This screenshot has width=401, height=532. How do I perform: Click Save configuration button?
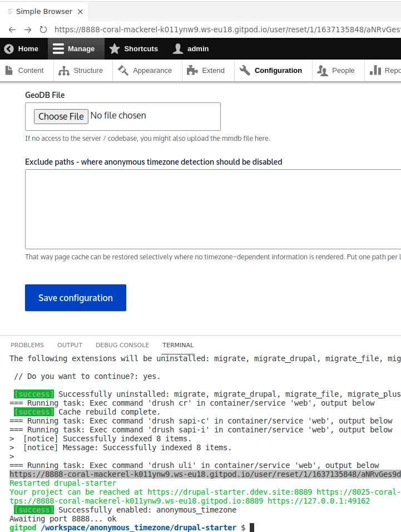point(76,298)
